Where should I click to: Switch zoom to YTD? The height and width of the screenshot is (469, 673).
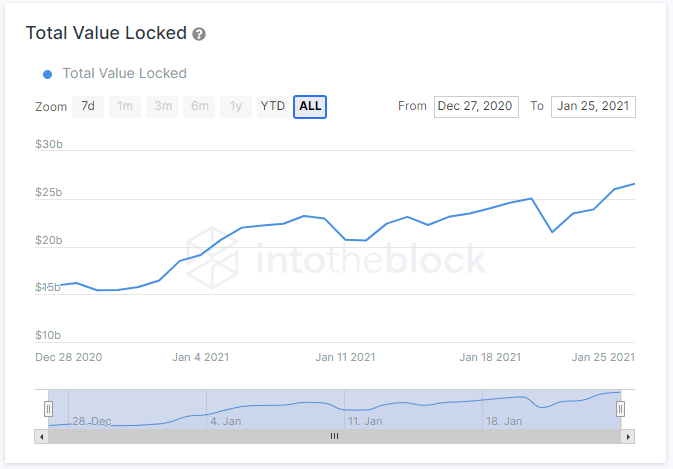[x=272, y=106]
